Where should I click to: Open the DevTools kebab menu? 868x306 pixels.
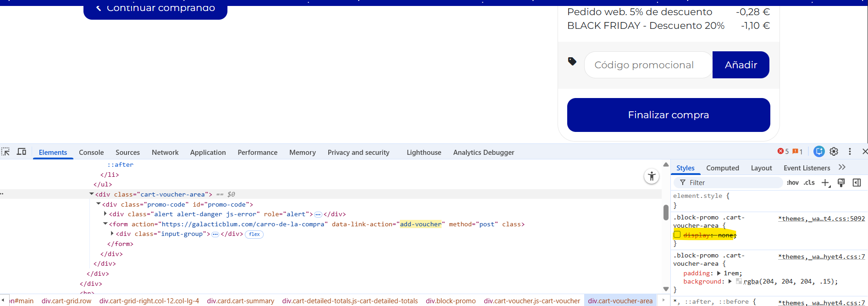pos(850,152)
